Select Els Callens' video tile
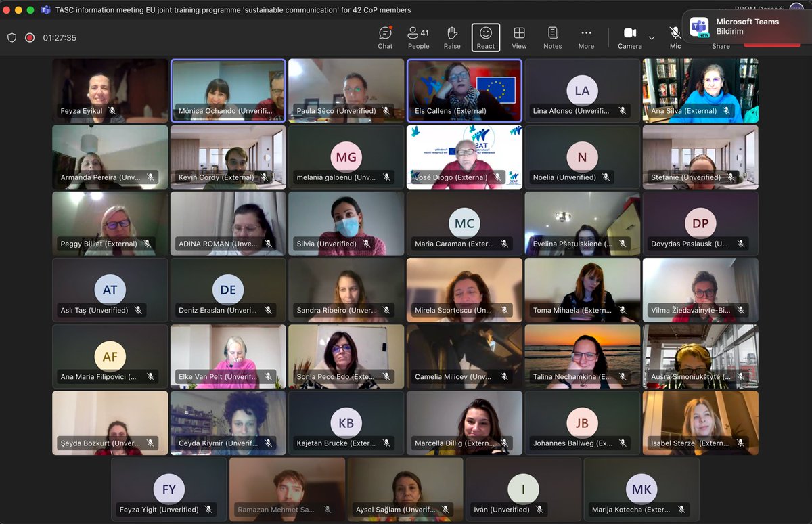The image size is (812, 524). pyautogui.click(x=464, y=90)
